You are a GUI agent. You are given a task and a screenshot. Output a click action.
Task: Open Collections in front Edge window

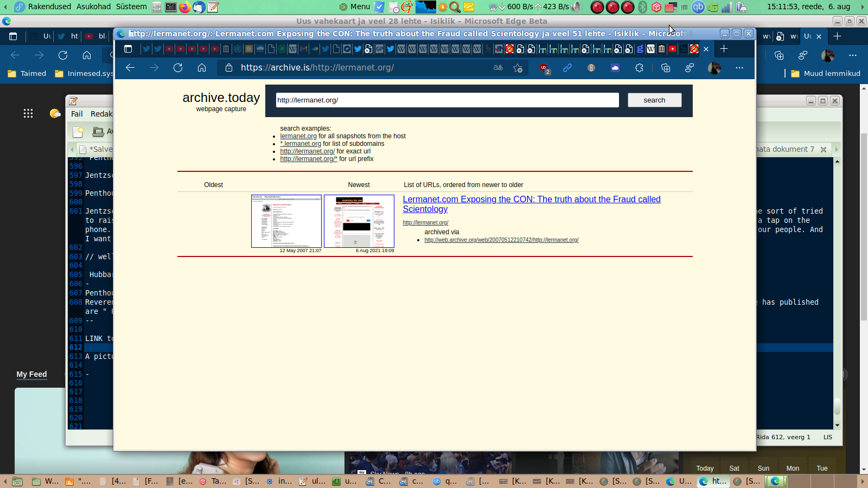click(x=666, y=68)
